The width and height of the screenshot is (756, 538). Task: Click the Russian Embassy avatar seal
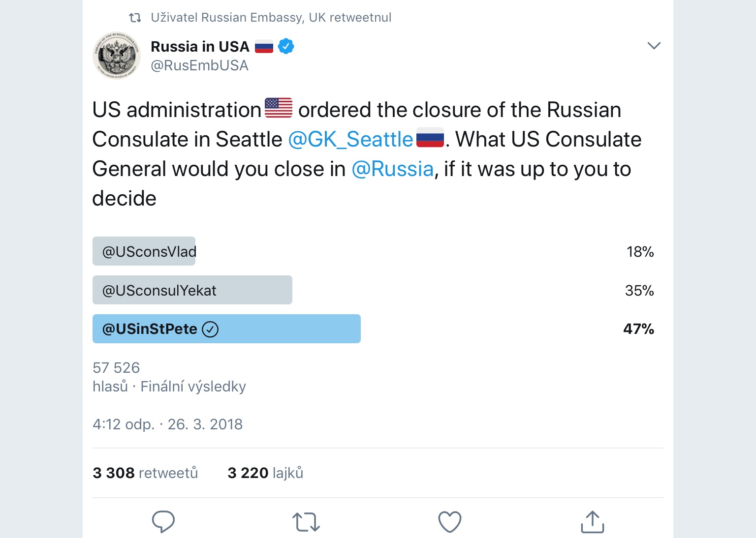(x=117, y=56)
